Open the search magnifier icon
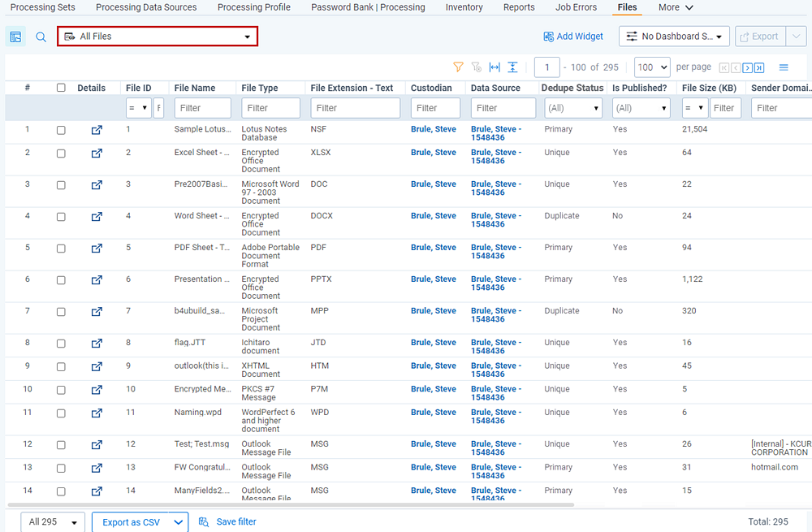812x532 pixels. [x=41, y=37]
